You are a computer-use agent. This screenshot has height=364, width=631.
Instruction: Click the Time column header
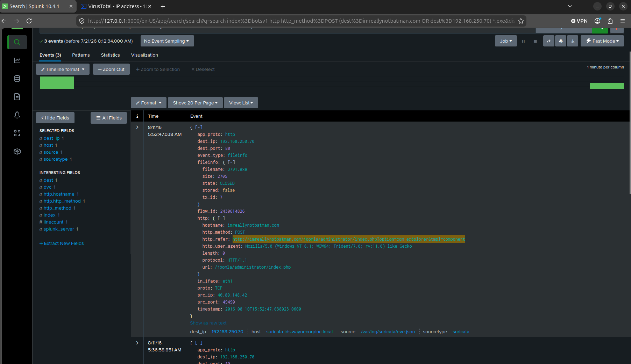(153, 116)
